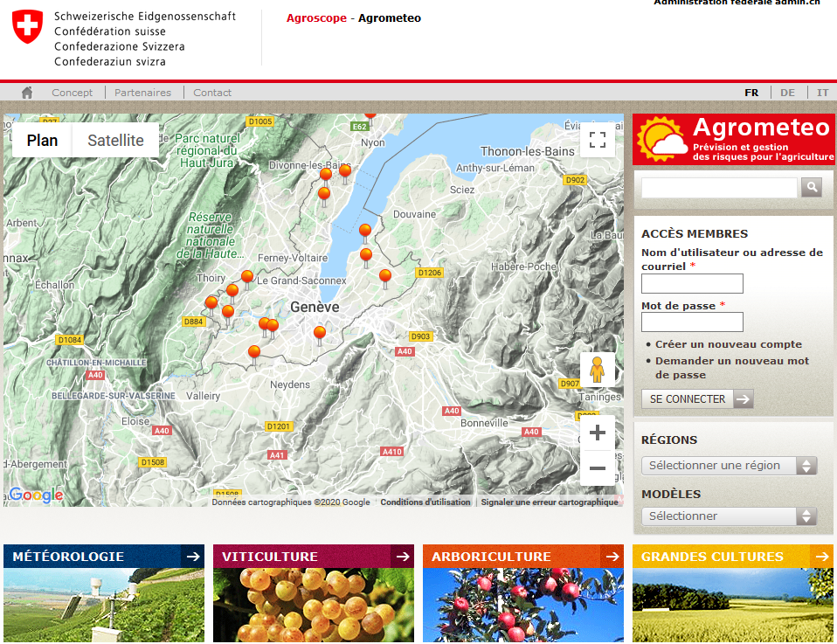Open the Météorologie section heading
The height and width of the screenshot is (644, 837).
click(68, 557)
